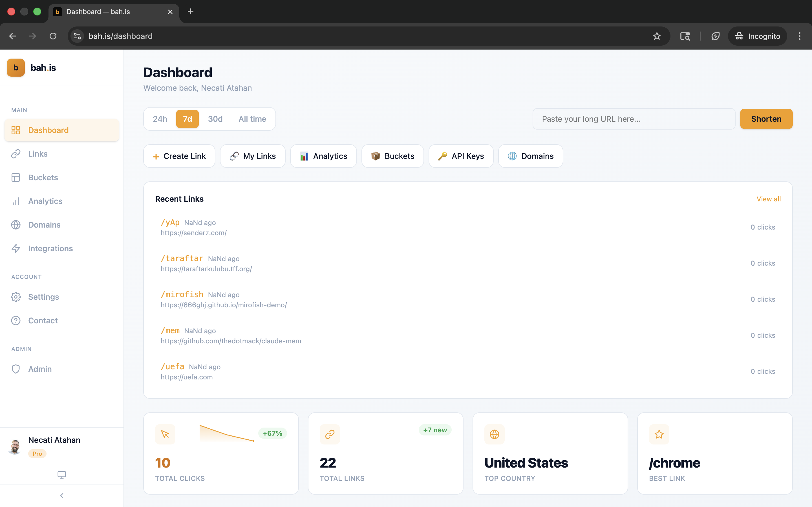Switch to the 24h time filter

(x=160, y=119)
